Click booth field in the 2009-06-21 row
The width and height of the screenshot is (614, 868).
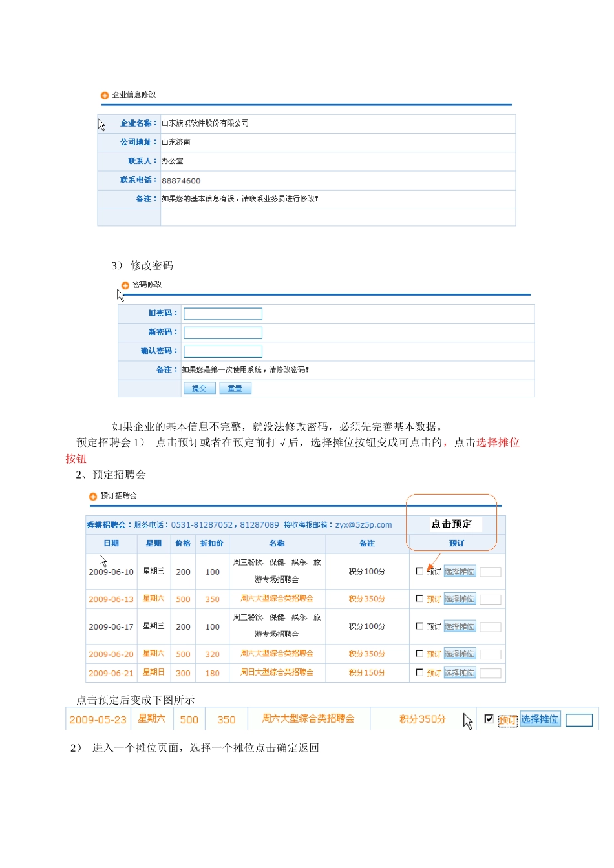pyautogui.click(x=491, y=674)
